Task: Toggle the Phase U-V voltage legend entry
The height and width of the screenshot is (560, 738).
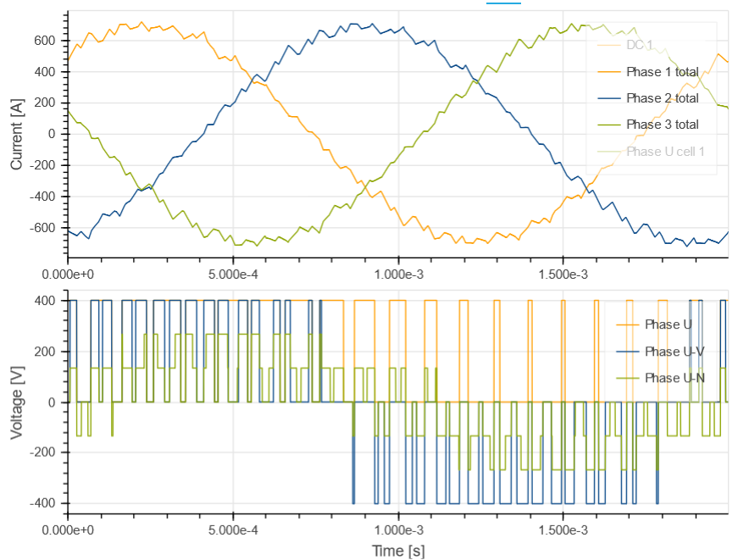Action: coord(674,351)
